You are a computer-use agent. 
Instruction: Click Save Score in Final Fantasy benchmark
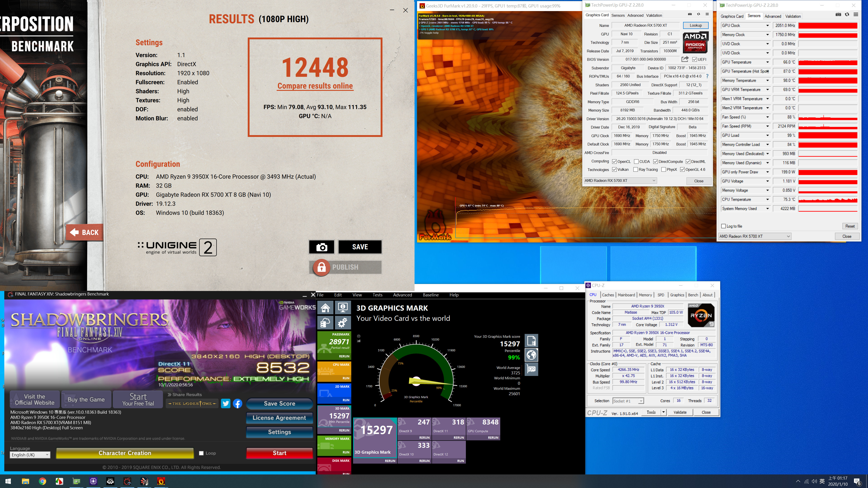(279, 404)
